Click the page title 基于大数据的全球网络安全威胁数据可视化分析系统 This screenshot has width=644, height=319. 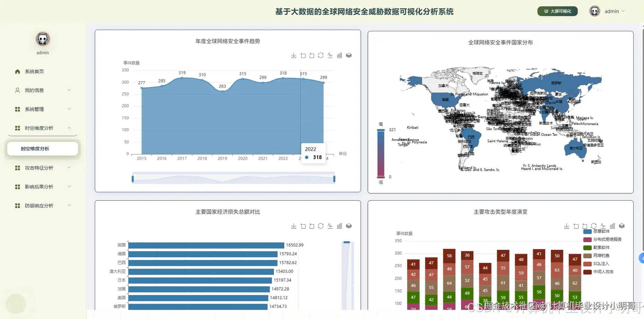365,11
